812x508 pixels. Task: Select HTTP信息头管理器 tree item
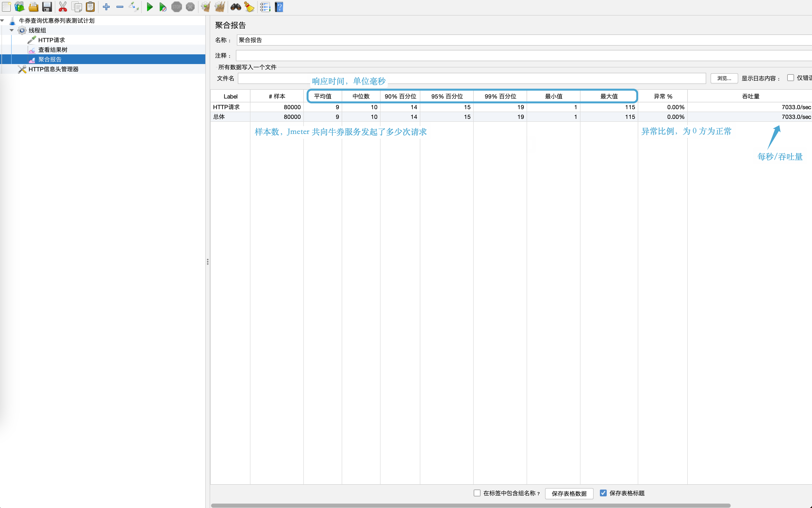(53, 69)
